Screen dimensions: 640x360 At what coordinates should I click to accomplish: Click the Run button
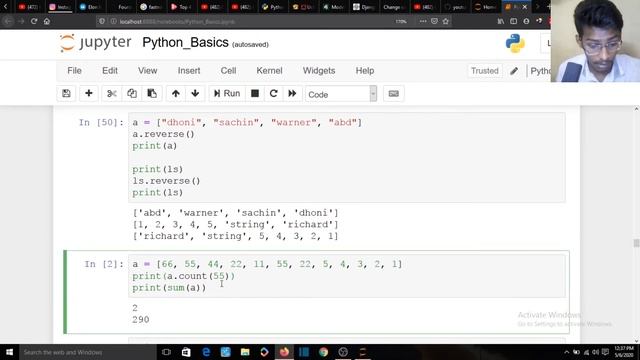[227, 93]
